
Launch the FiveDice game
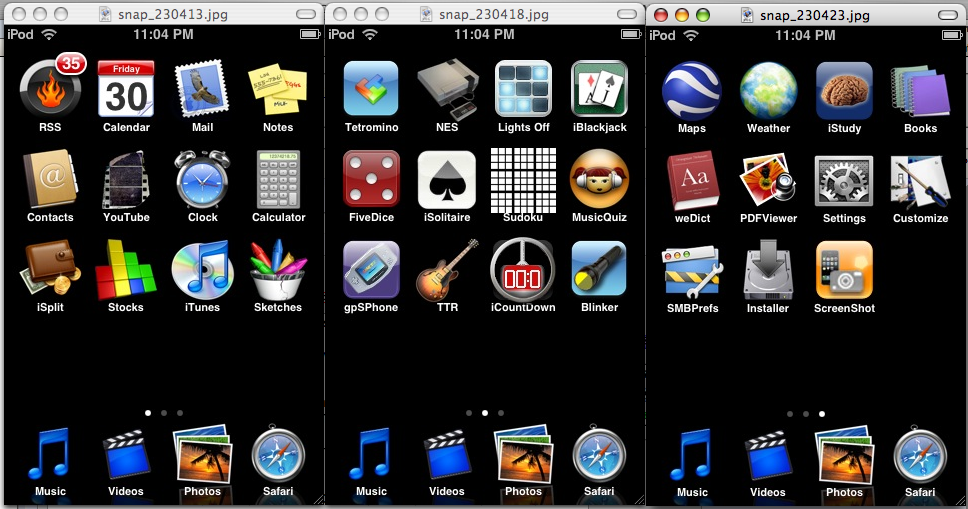[x=371, y=179]
